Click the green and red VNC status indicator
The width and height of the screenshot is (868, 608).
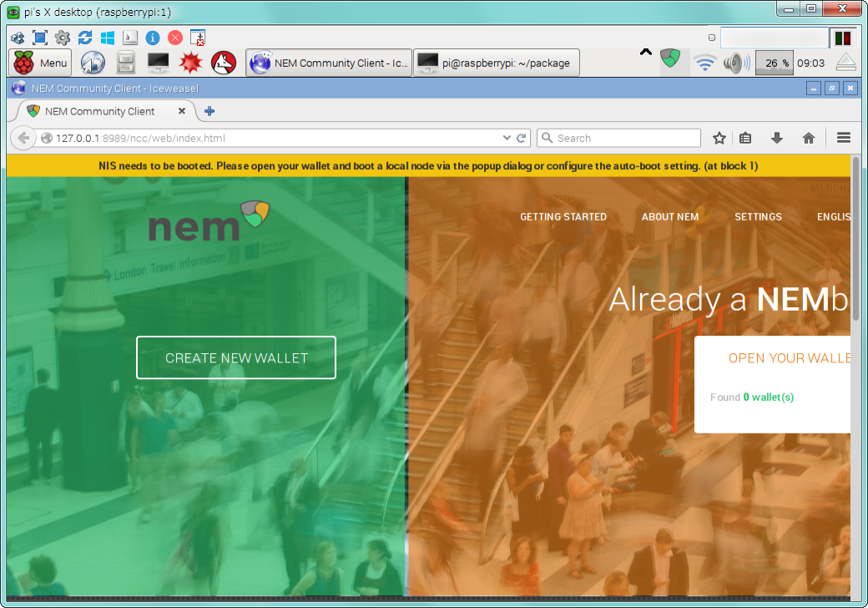pyautogui.click(x=842, y=38)
